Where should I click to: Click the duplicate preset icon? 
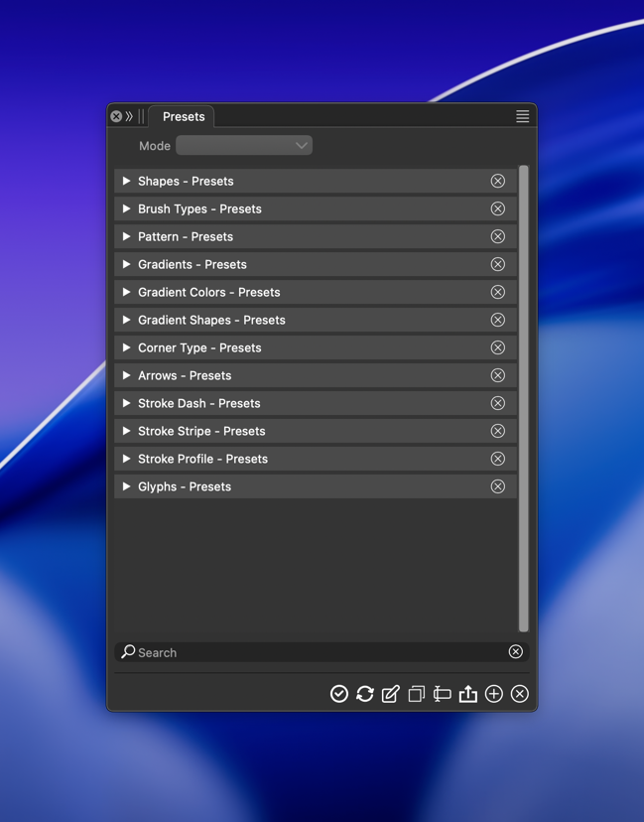click(417, 694)
